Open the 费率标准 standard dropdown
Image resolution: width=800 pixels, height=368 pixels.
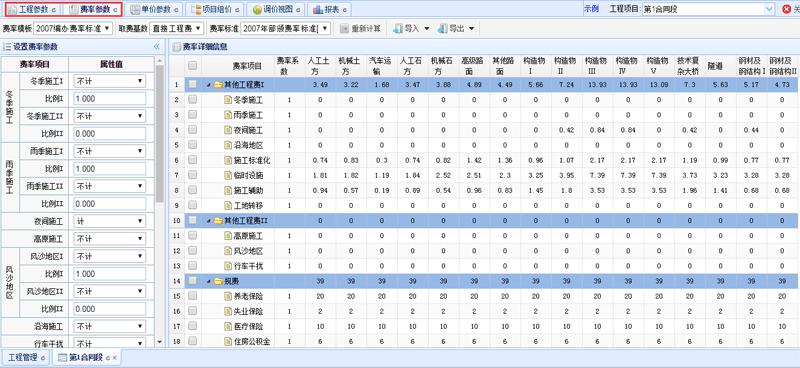coord(285,29)
